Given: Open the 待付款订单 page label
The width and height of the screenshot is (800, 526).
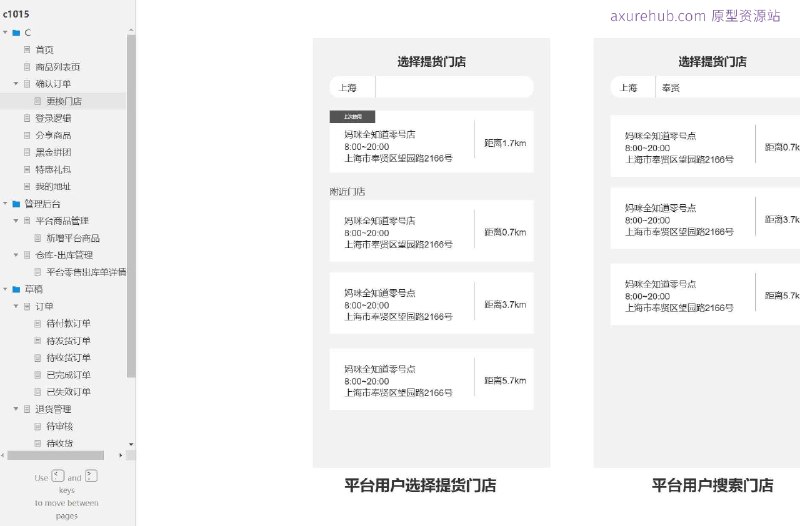Looking at the screenshot, I should 68,323.
